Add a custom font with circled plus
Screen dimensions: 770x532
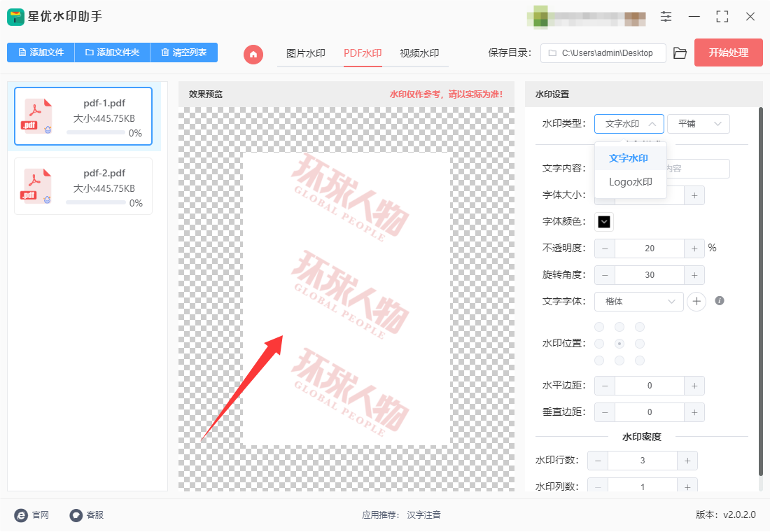click(696, 301)
